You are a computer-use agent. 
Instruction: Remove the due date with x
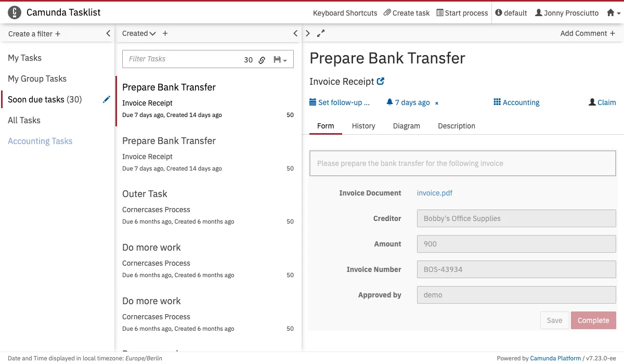tap(437, 103)
